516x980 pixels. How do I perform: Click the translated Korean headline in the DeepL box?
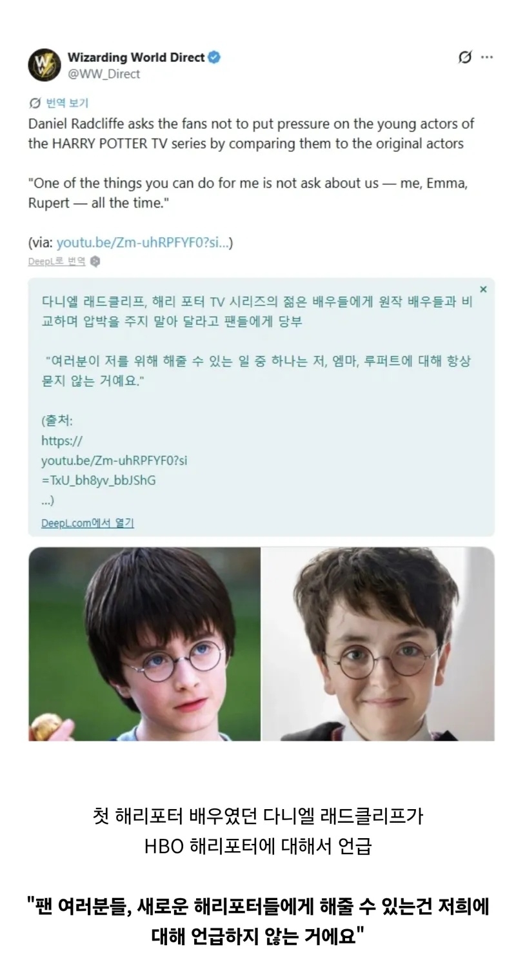pyautogui.click(x=257, y=311)
